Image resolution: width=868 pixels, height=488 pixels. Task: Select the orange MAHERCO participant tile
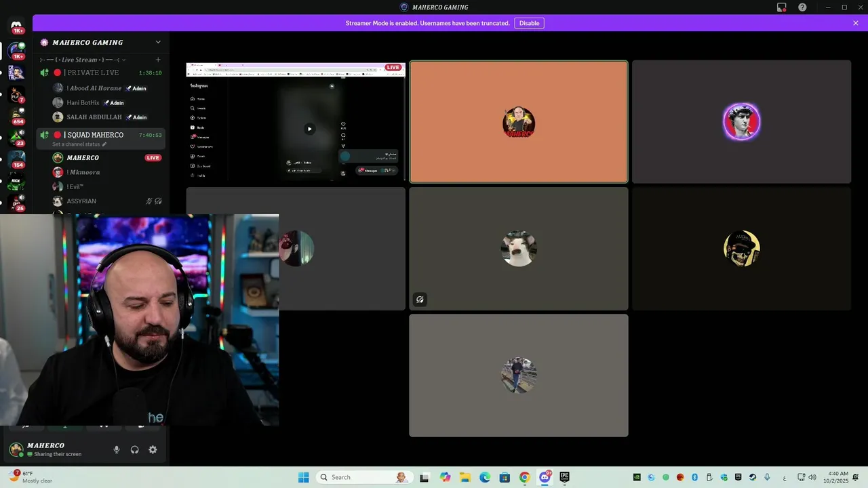tap(519, 122)
